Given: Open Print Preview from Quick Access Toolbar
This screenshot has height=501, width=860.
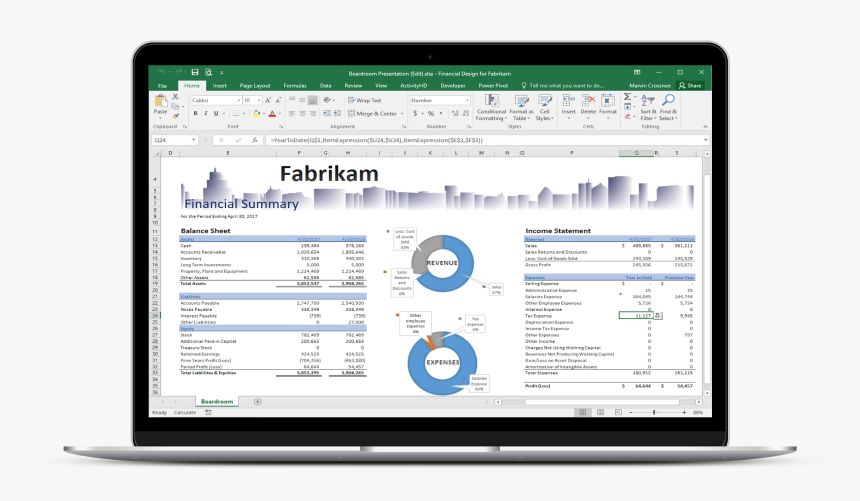Looking at the screenshot, I should tap(208, 72).
